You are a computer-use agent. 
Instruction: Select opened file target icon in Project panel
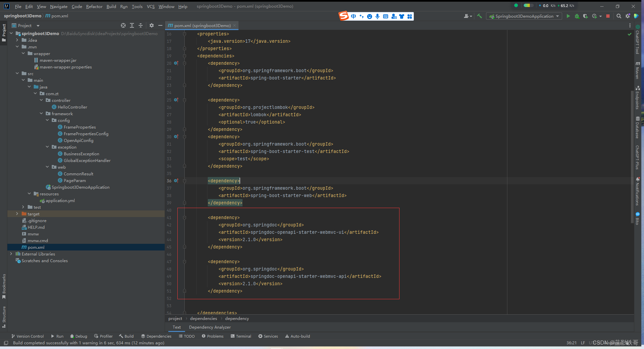click(123, 25)
